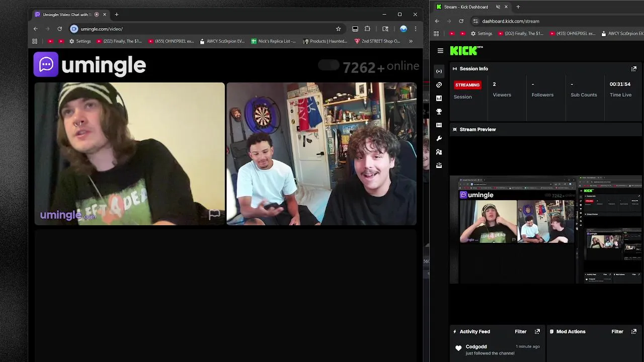Open the chain-link icon in Kick sidebar

pyautogui.click(x=439, y=85)
